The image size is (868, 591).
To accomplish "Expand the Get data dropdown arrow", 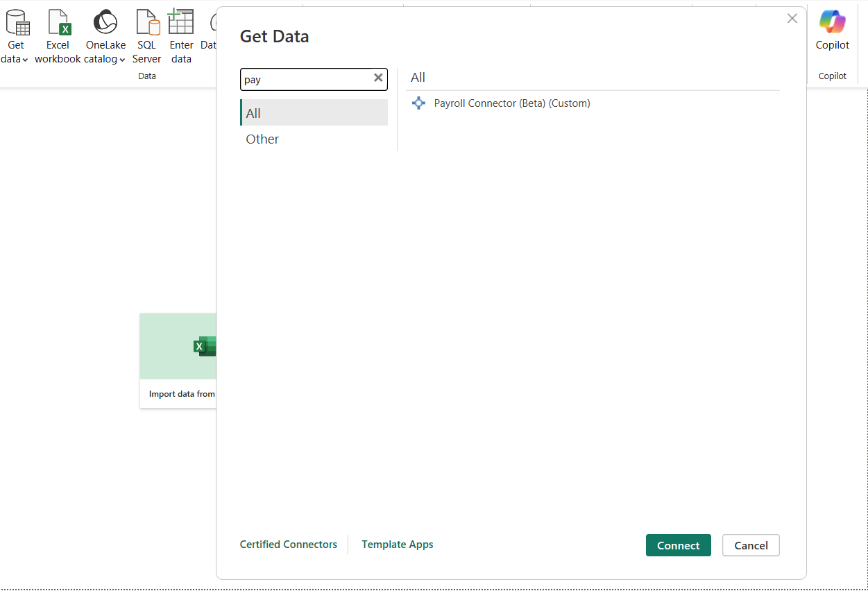I will click(x=25, y=60).
